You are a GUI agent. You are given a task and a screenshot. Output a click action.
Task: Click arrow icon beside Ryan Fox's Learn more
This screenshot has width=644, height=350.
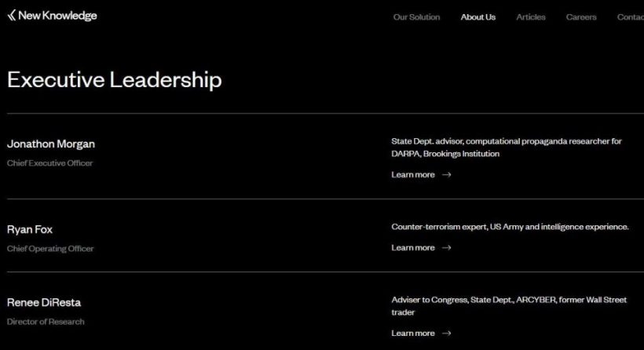447,248
